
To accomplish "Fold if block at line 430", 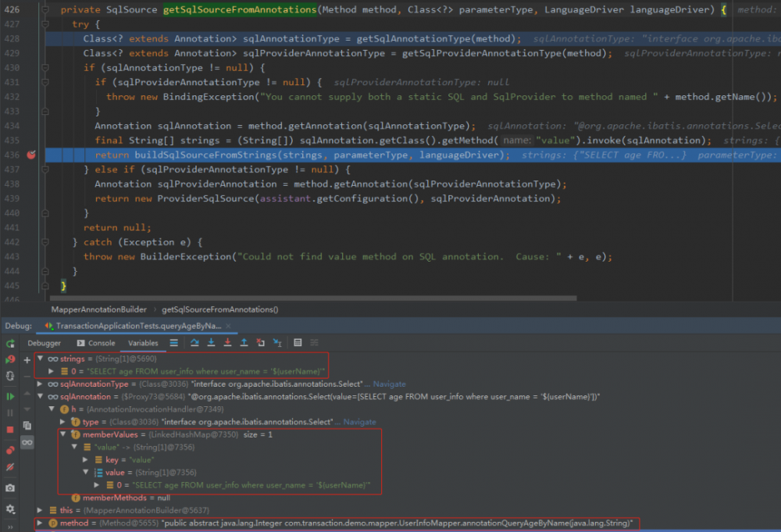I will [x=45, y=68].
